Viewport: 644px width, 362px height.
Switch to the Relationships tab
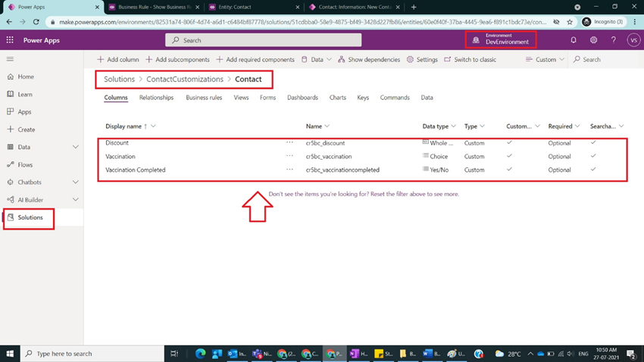156,98
